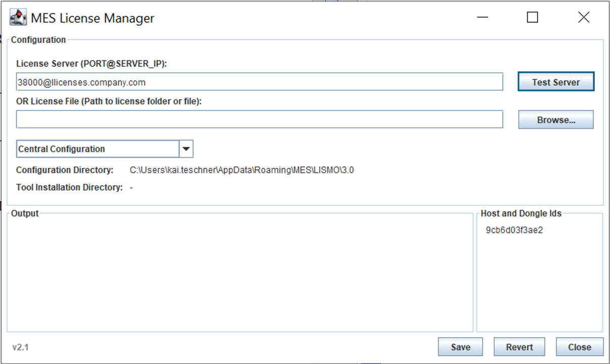Click the v2.1 version label
The width and height of the screenshot is (610, 364).
(x=21, y=347)
